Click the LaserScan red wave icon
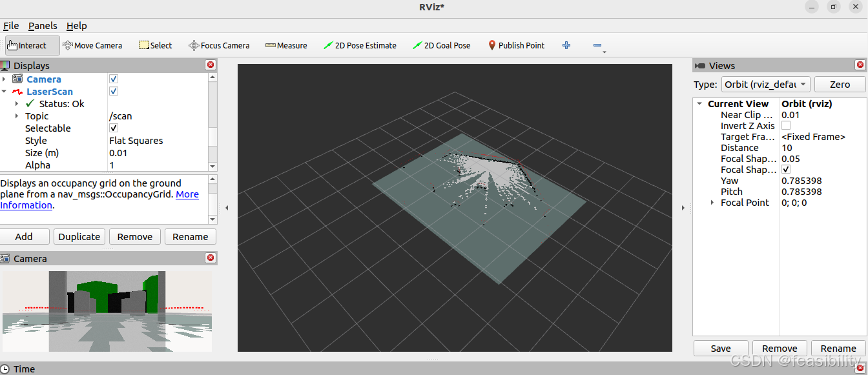This screenshot has height=375, width=868. [x=17, y=92]
